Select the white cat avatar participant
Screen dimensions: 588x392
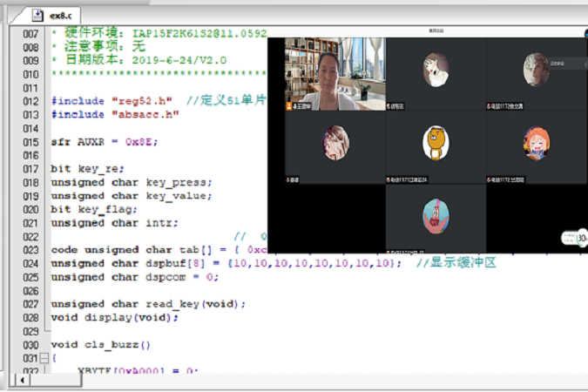pos(436,70)
